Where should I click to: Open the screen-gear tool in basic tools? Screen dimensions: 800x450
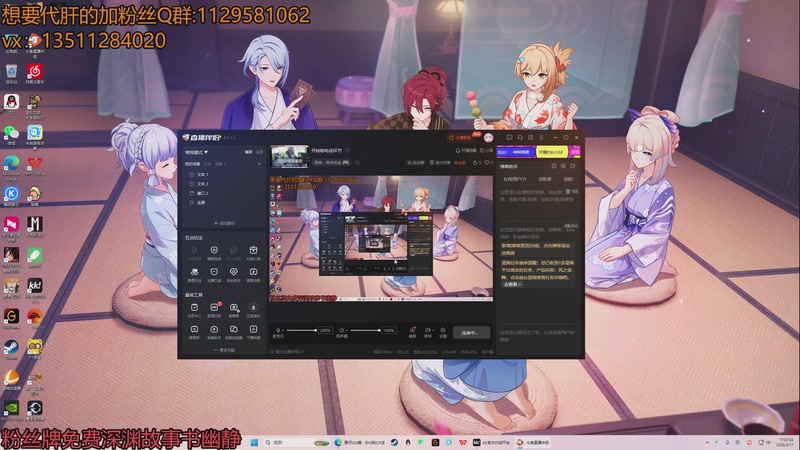click(234, 310)
